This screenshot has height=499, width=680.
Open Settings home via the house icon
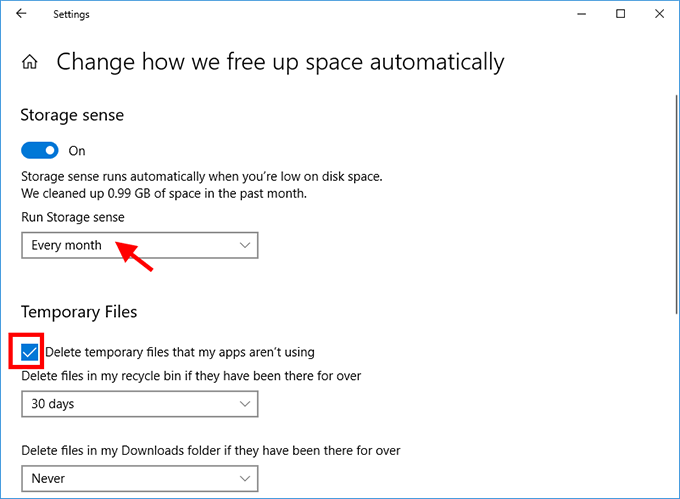pos(29,62)
